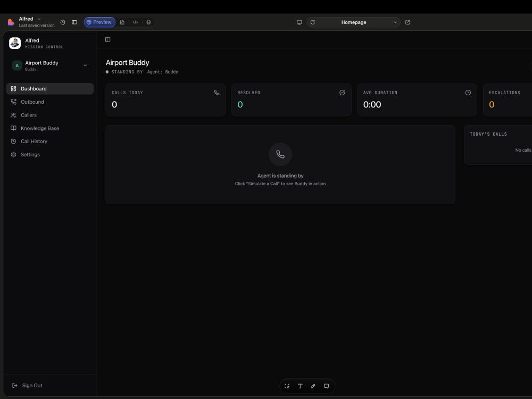Click the CALLS TODAY card label
The width and height of the screenshot is (532, 399).
point(127,93)
